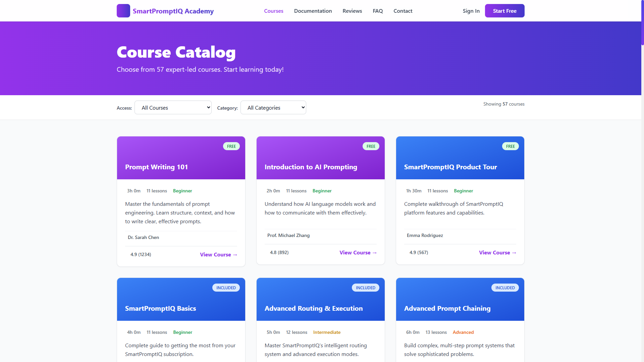Click the Sign In link
The width and height of the screenshot is (644, 362).
click(471, 11)
